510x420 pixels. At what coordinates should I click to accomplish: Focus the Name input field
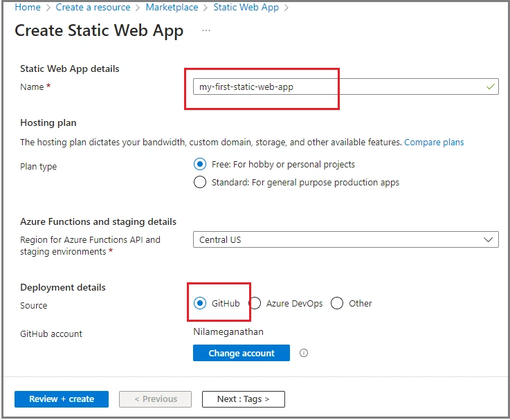346,86
